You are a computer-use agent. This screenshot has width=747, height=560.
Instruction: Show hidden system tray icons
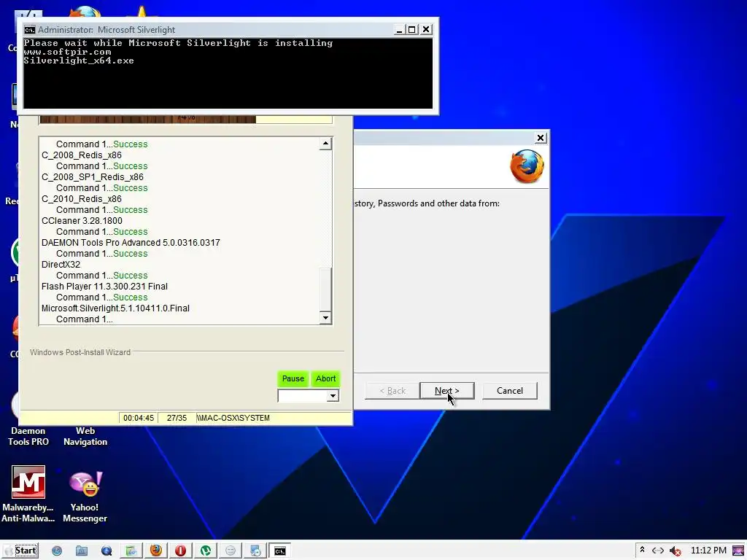[642, 550]
